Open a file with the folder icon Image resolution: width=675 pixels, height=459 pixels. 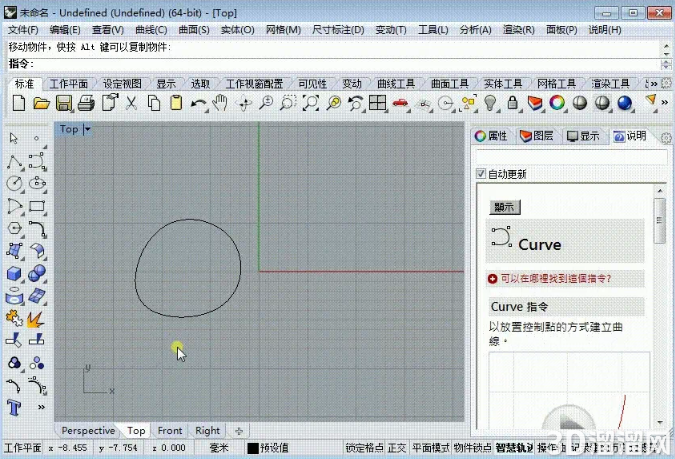pos(41,103)
